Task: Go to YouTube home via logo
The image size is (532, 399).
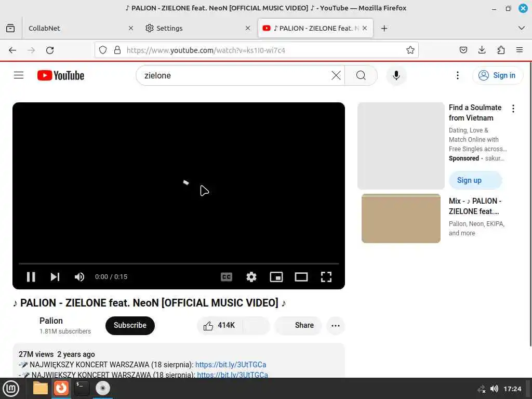Action: [x=61, y=75]
